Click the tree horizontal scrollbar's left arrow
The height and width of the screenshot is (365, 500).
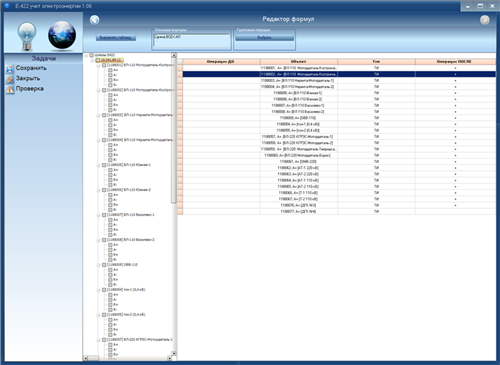click(86, 358)
